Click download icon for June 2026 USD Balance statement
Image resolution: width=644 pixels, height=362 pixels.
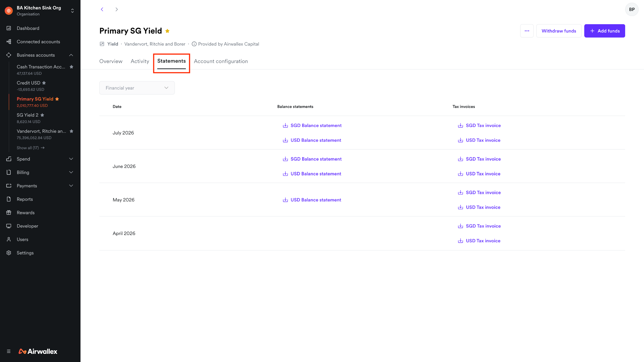click(x=285, y=174)
